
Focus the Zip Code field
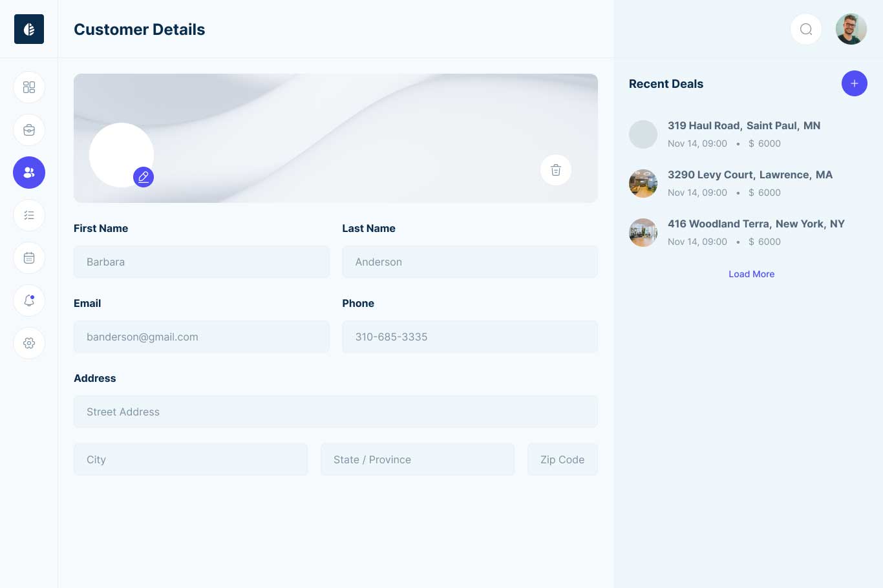coord(562,459)
